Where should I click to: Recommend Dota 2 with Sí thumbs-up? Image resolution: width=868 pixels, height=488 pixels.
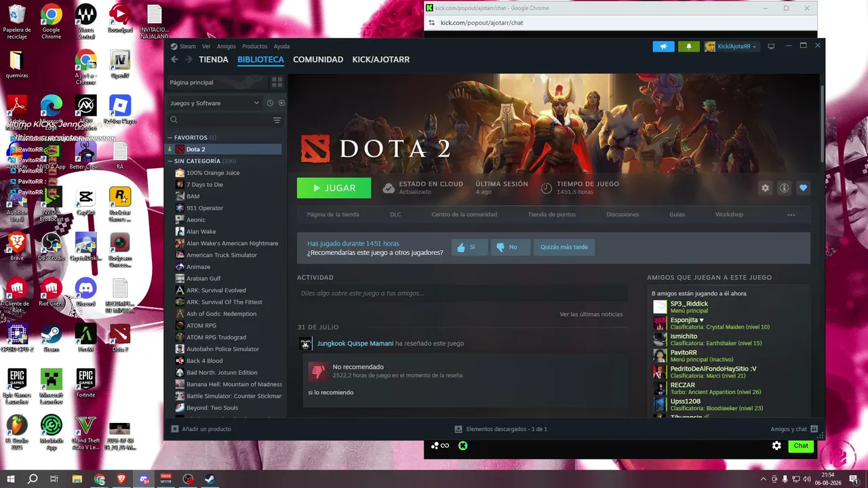click(x=469, y=247)
